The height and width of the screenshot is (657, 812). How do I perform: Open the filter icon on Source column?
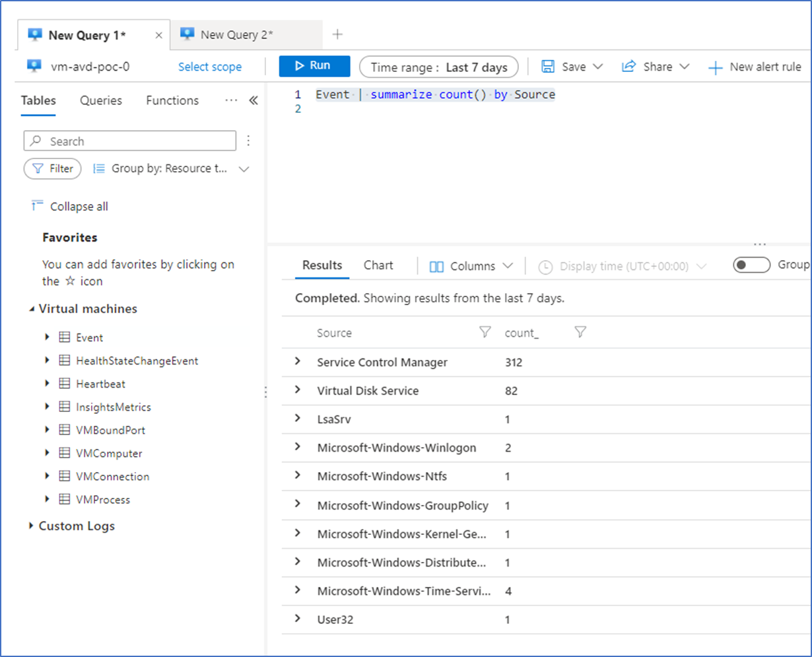tap(485, 332)
